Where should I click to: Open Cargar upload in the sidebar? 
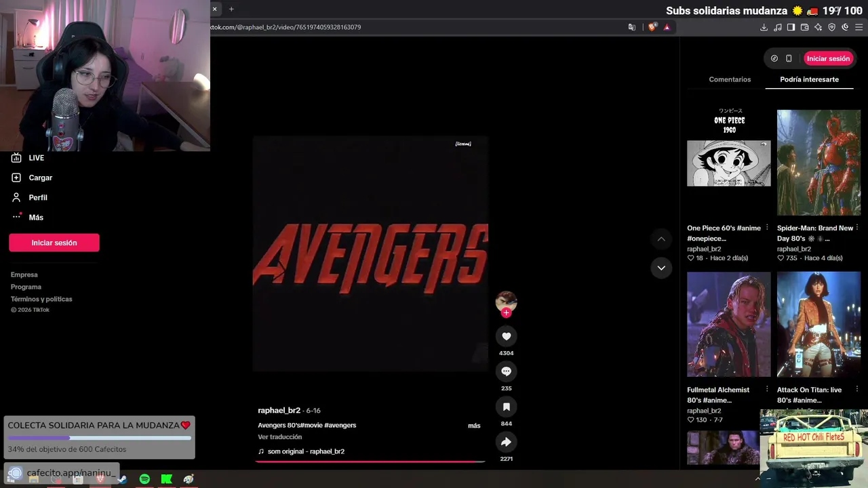click(32, 178)
